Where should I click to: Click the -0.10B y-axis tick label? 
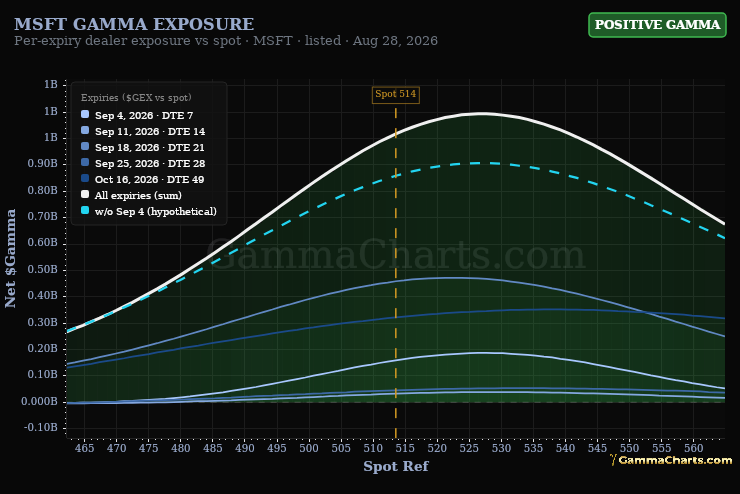click(41, 427)
